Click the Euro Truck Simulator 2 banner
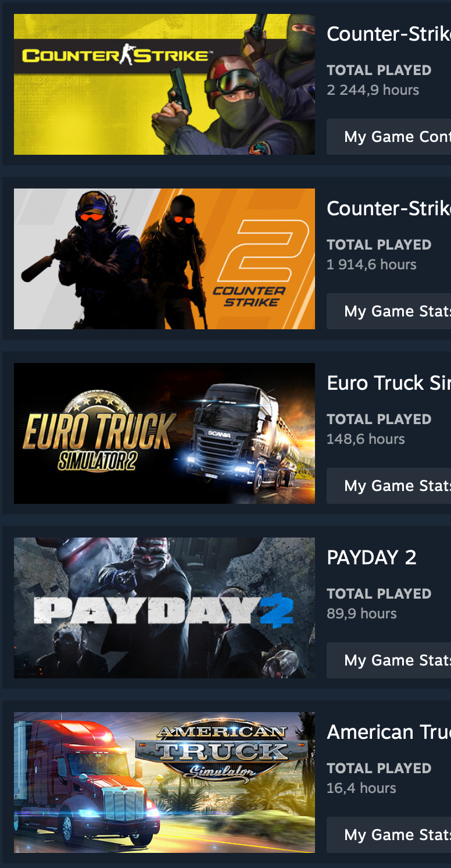This screenshot has width=451, height=868. click(x=164, y=433)
